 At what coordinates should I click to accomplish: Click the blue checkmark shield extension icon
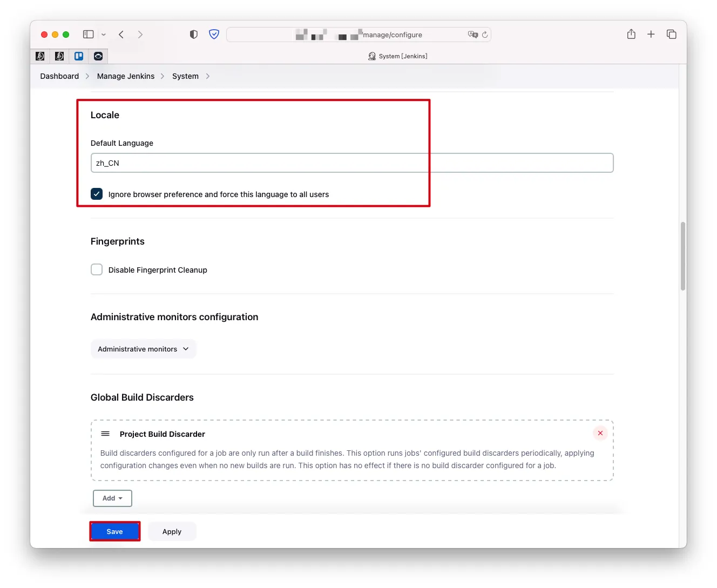click(x=214, y=35)
